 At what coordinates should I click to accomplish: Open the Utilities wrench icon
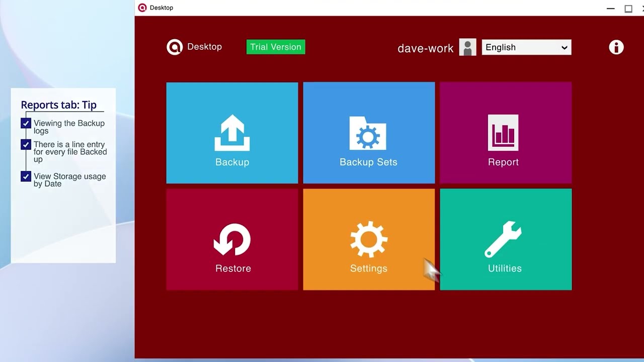coord(503,239)
